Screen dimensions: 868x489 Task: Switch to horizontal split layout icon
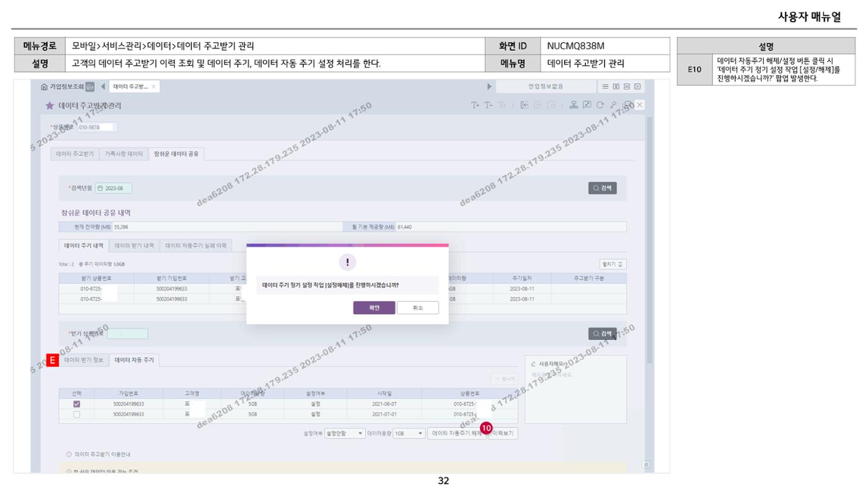coord(626,86)
